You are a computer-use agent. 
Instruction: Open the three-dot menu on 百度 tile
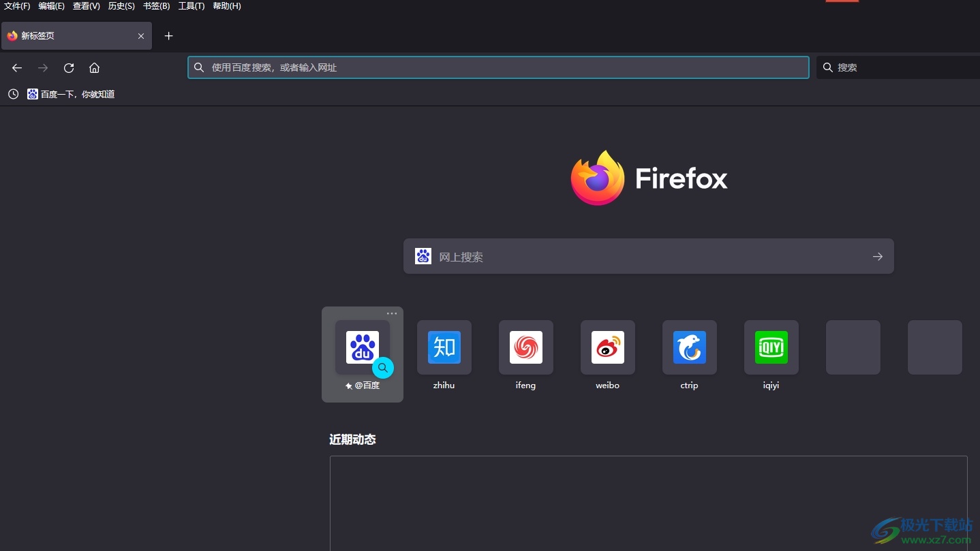(x=392, y=314)
